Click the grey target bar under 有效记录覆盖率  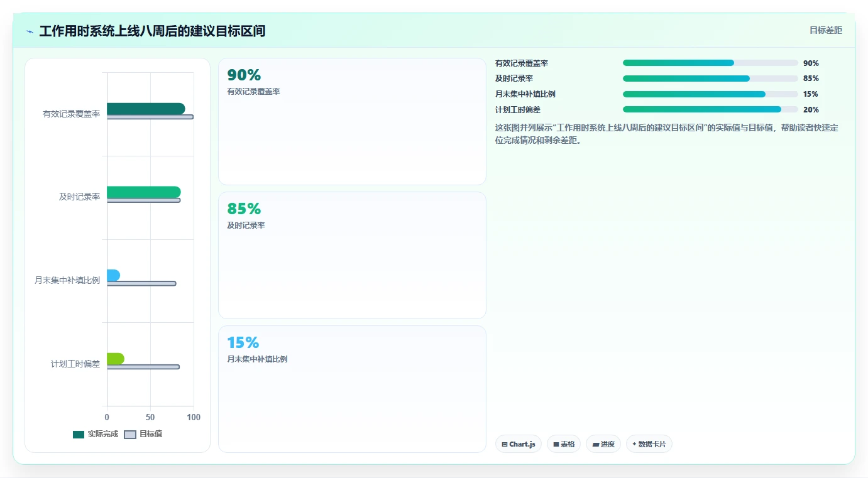click(150, 117)
